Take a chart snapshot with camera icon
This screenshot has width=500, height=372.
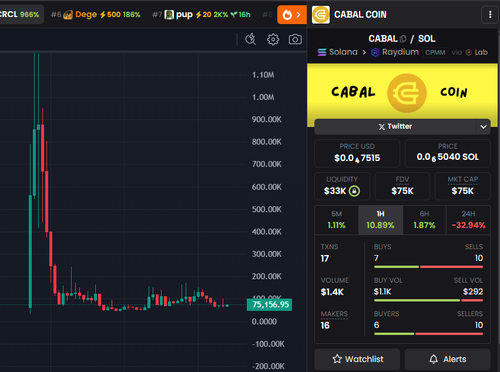pyautogui.click(x=295, y=39)
